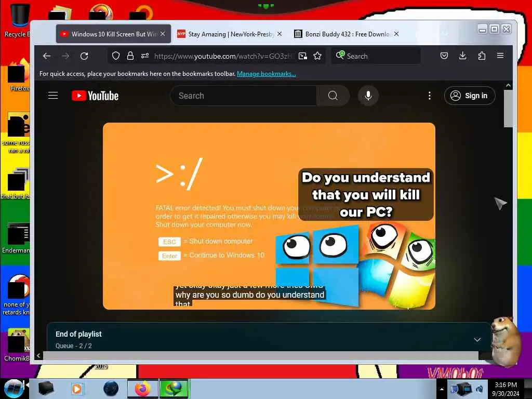The width and height of the screenshot is (532, 399).
Task: Click the padlock site security icon
Action: pyautogui.click(x=130, y=56)
